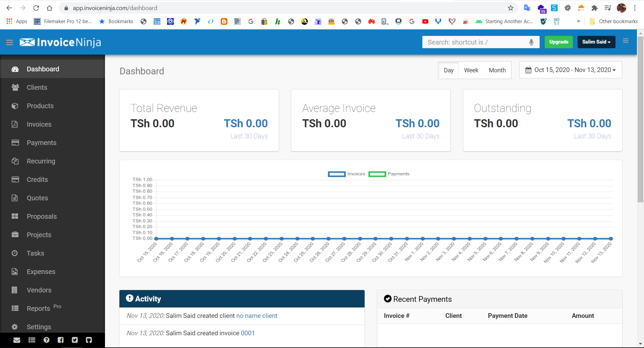Collapse the sidebar with the hamburger icon

tap(10, 42)
